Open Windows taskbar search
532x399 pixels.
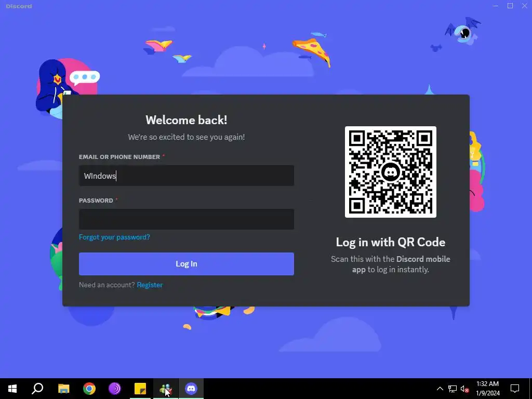[x=37, y=389]
